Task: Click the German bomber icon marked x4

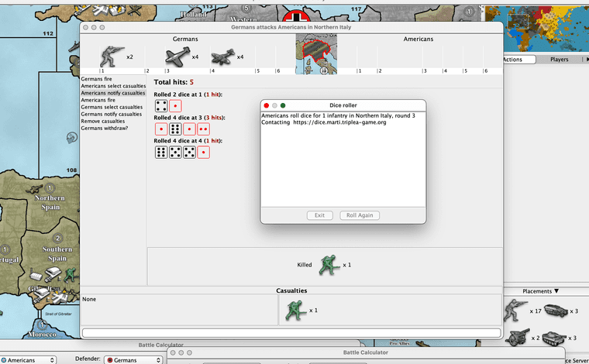Action: (222, 57)
